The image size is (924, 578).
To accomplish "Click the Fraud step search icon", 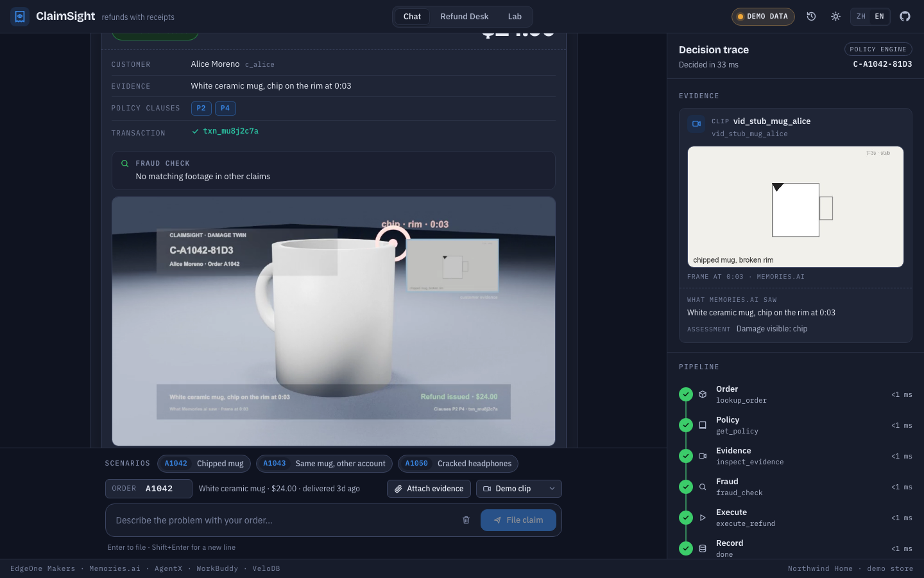I will (703, 487).
